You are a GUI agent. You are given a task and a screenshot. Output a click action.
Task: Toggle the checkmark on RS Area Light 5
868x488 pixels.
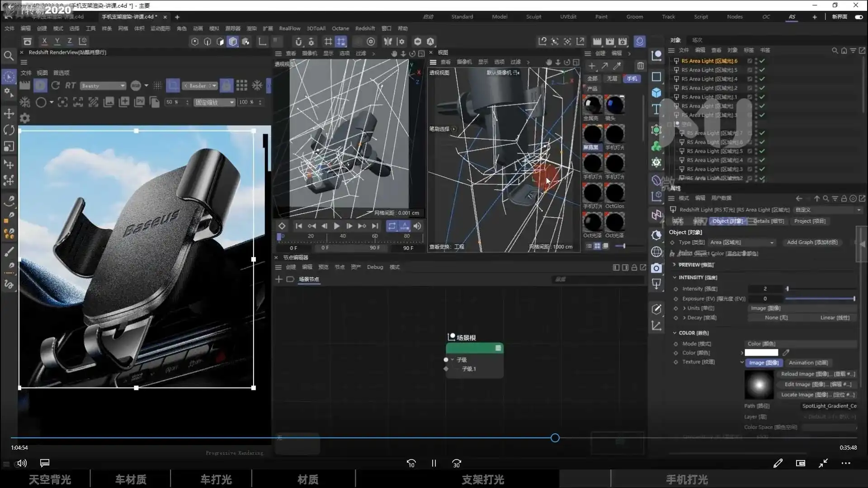point(762,70)
